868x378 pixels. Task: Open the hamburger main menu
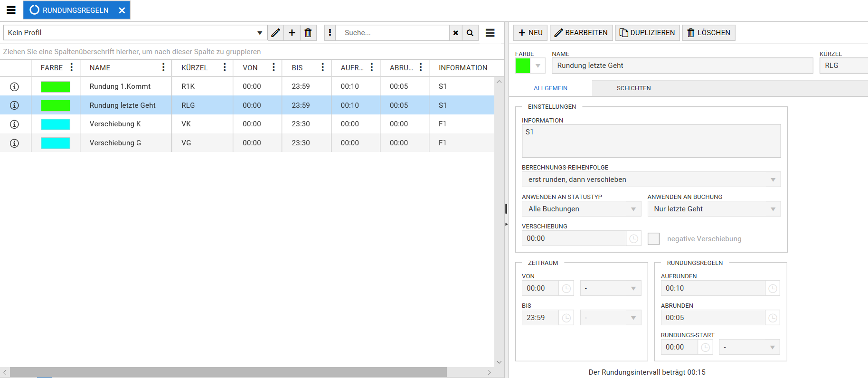click(11, 10)
